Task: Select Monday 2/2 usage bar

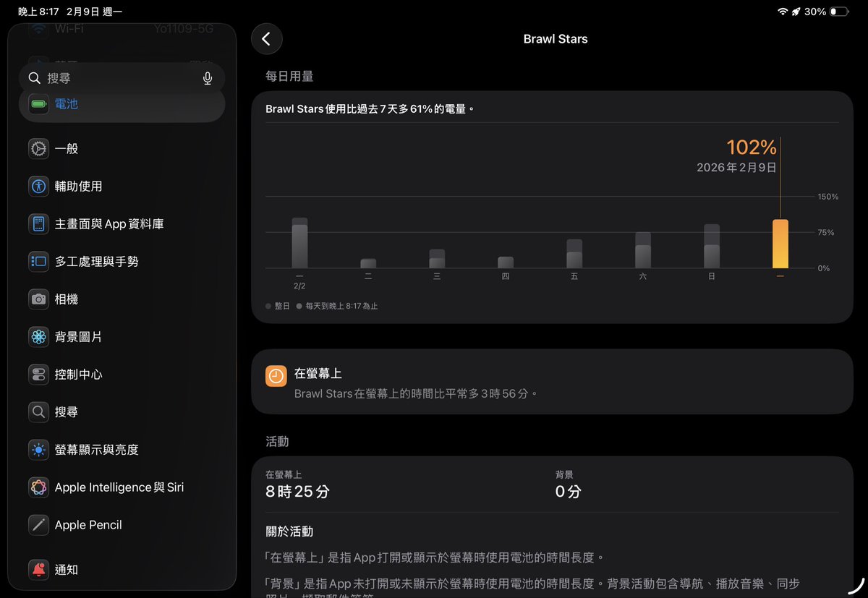Action: [x=299, y=243]
